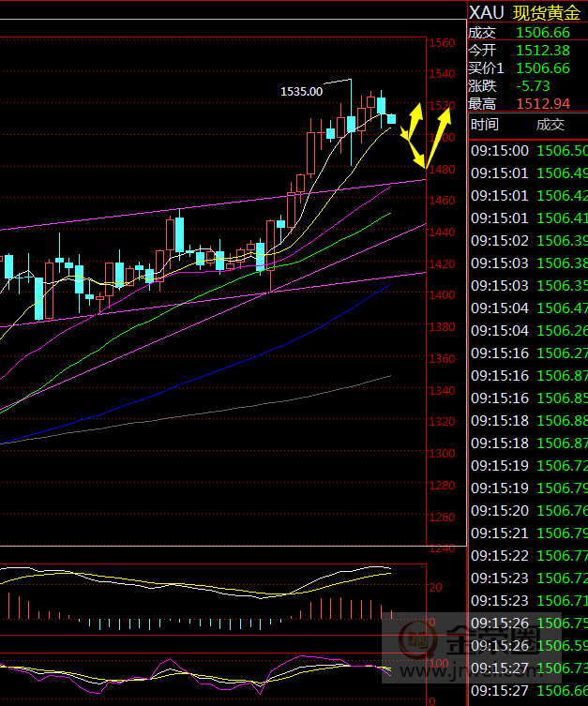Image resolution: width=588 pixels, height=706 pixels.
Task: Click the 1460 price axis label
Action: (x=442, y=200)
